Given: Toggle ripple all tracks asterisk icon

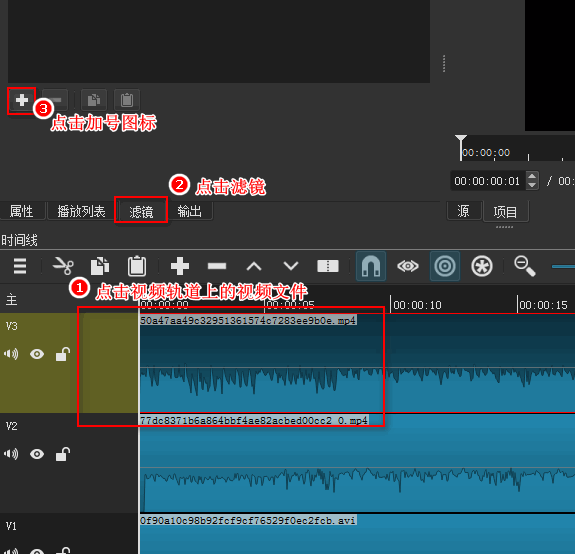Looking at the screenshot, I should (x=482, y=266).
